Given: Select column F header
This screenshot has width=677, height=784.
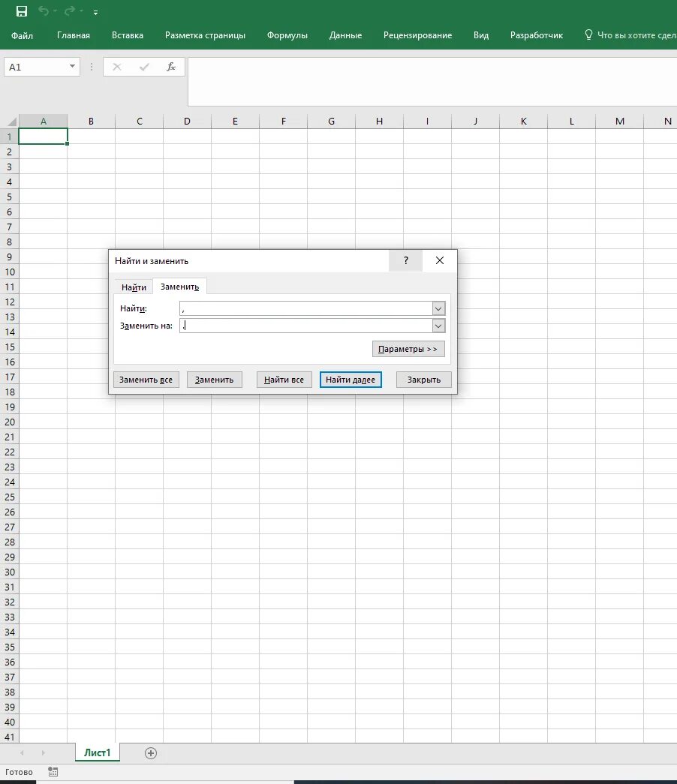Looking at the screenshot, I should point(283,121).
